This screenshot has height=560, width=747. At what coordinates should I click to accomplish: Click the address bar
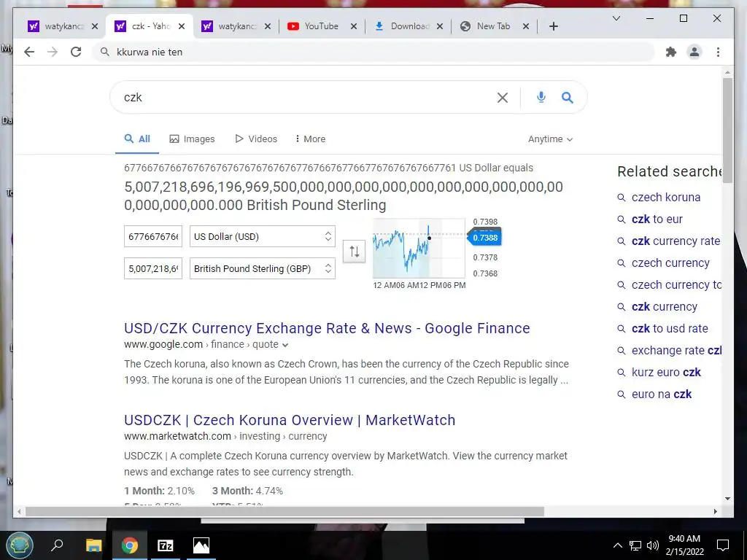[374, 52]
